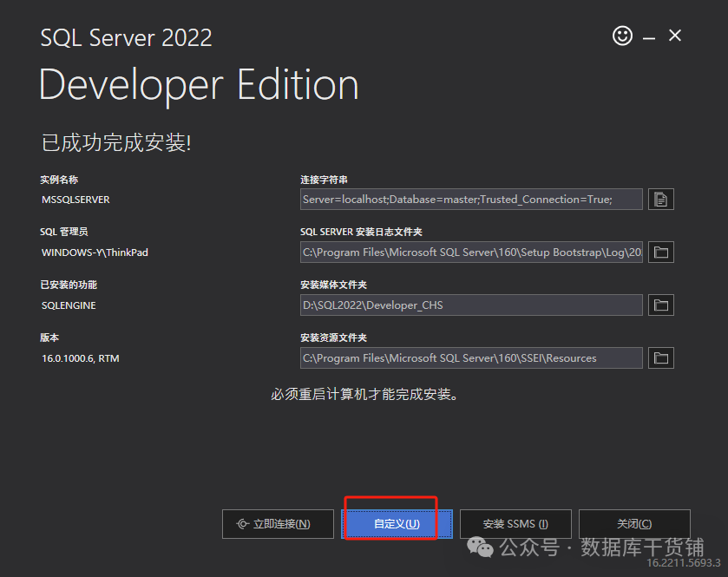Viewport: 728px width, 577px height.
Task: Click the 关闭(C) close button
Action: click(x=634, y=524)
